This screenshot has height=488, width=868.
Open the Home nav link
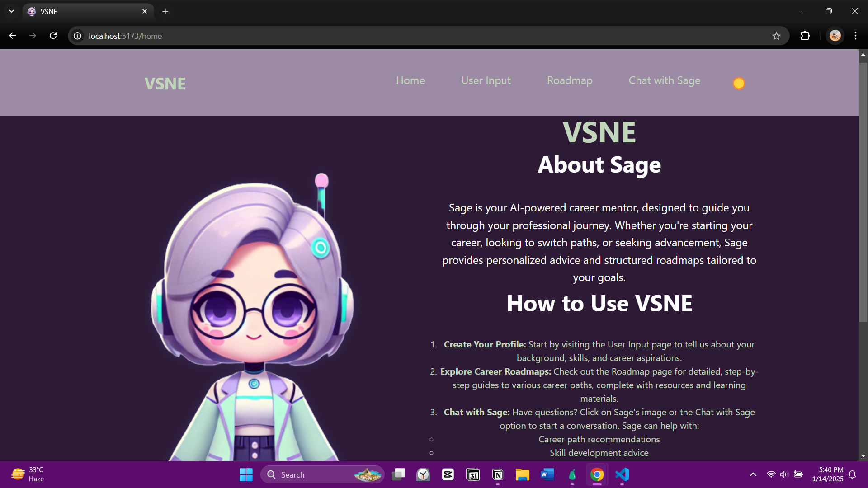click(x=410, y=80)
